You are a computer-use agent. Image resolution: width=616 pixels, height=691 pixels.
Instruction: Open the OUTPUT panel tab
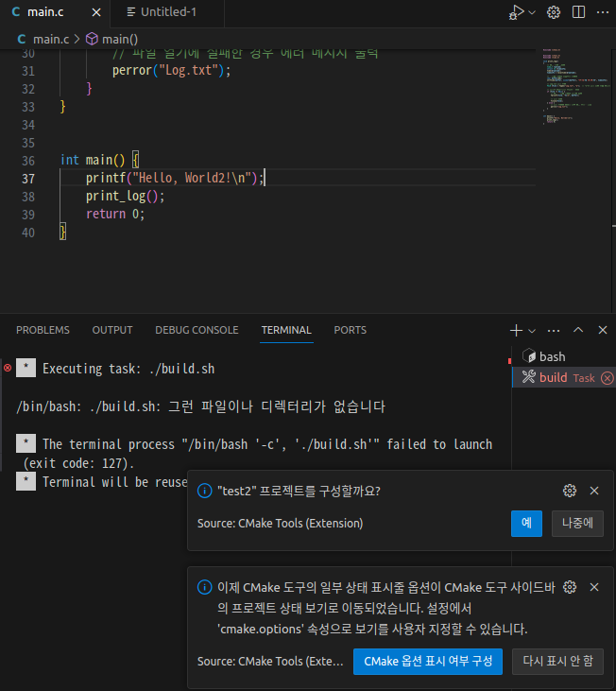point(112,330)
